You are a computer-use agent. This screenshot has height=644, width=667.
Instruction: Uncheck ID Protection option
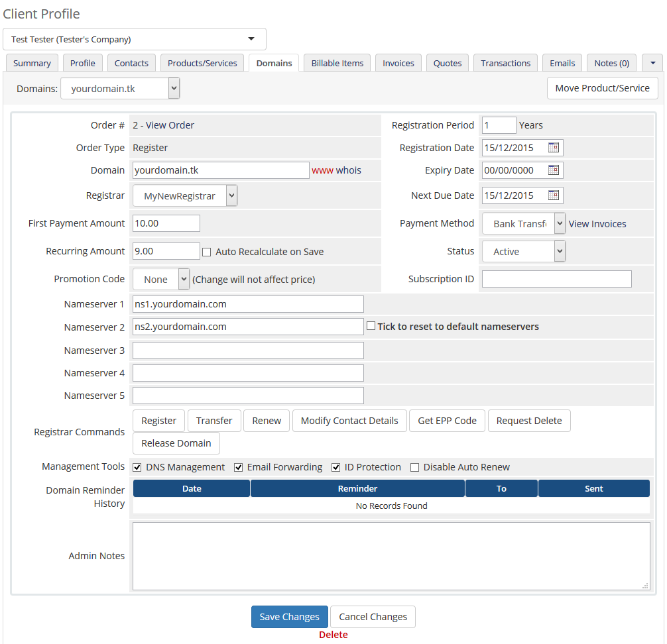tap(336, 467)
